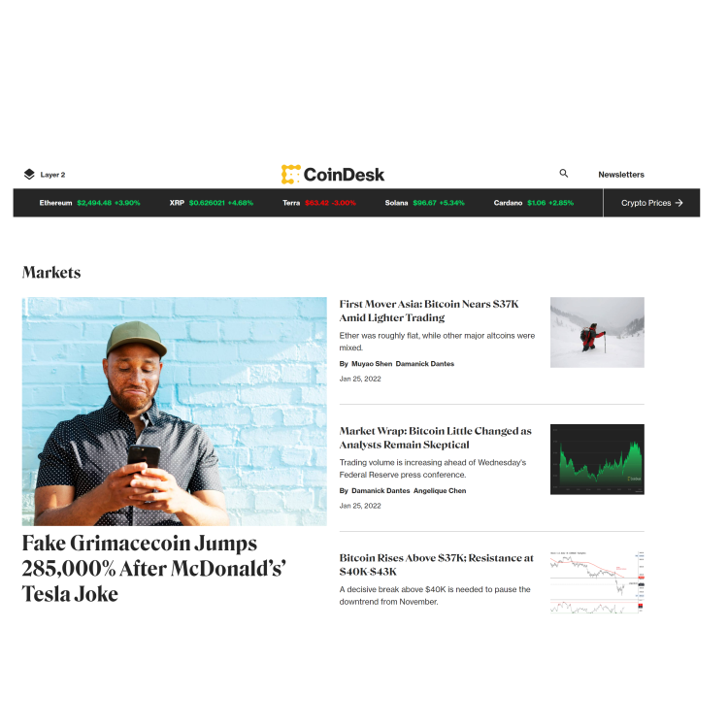The height and width of the screenshot is (728, 728).
Task: Open the Newsletters link
Action: 621,175
